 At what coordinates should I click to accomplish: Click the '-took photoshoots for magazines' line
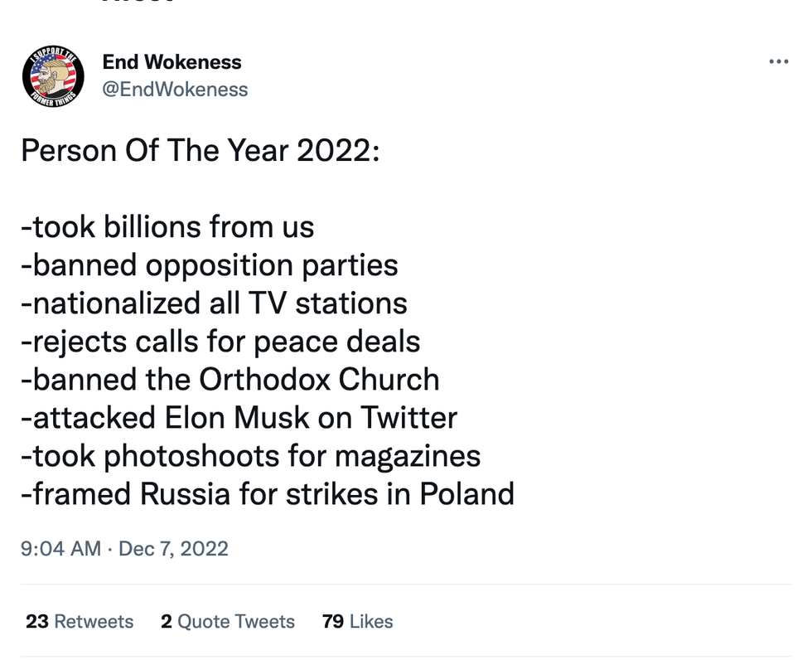[250, 456]
